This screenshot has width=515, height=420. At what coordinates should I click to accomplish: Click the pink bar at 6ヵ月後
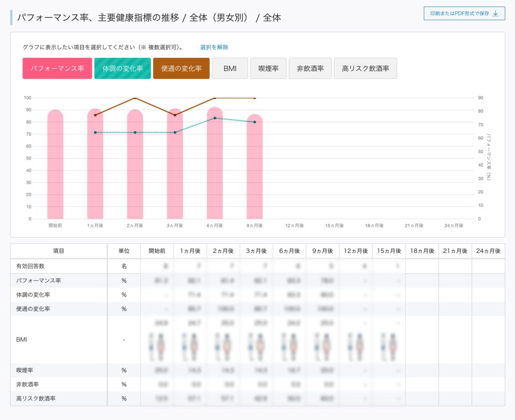[215, 163]
